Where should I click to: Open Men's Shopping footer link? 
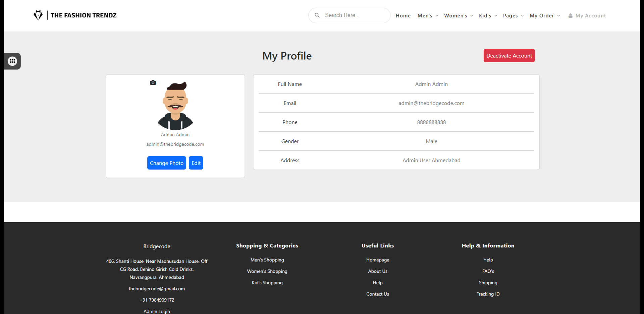click(267, 260)
